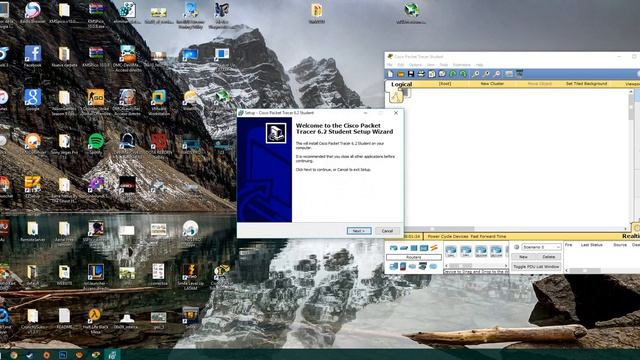Click the Paste icon in Packet Tracer toolbar
The width and height of the screenshot is (640, 360).
pos(442,74)
